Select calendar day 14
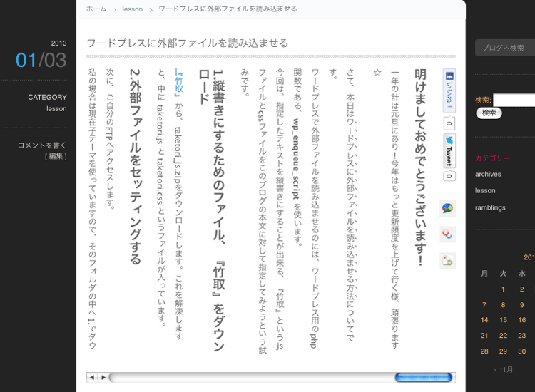 [x=484, y=320]
